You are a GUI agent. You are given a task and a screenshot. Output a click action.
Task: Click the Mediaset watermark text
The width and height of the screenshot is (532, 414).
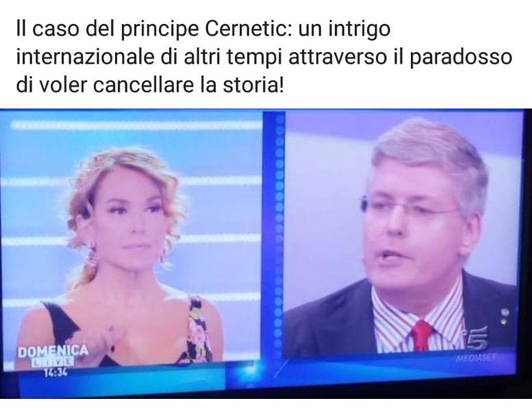point(476,357)
